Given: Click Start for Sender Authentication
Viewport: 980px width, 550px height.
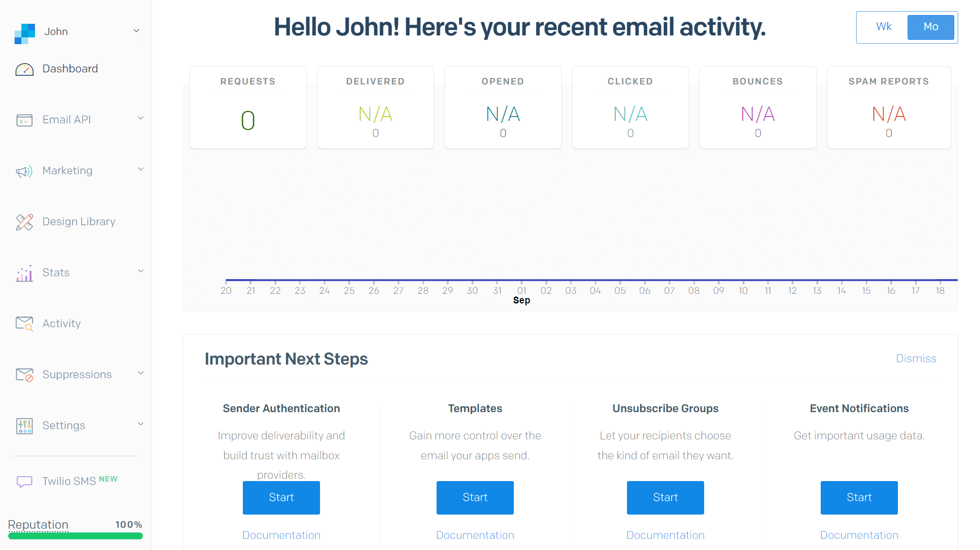Looking at the screenshot, I should point(281,498).
